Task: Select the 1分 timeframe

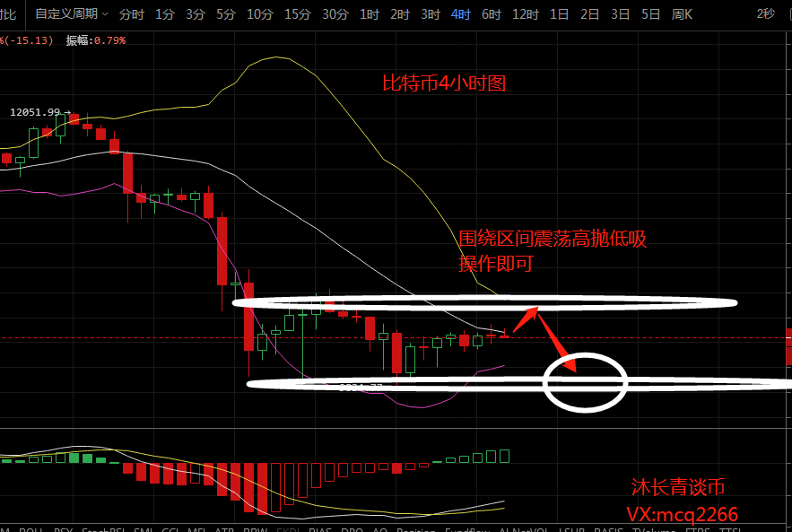Action: click(165, 14)
